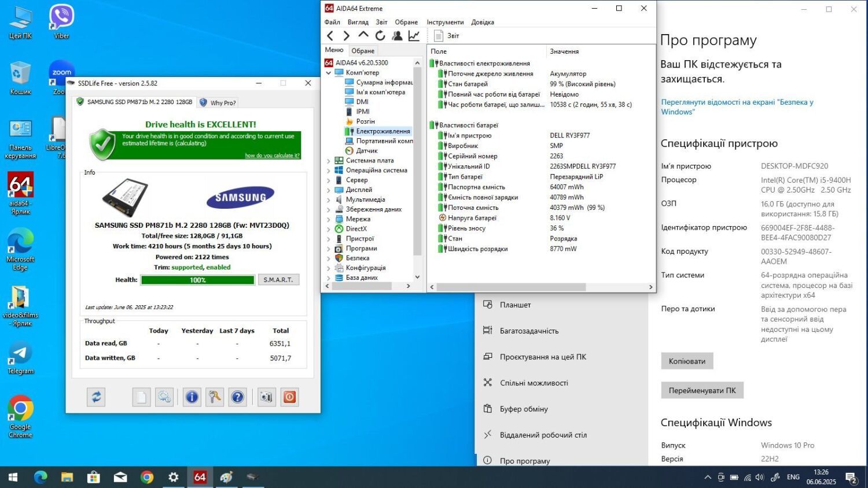The height and width of the screenshot is (488, 868).
Task: Click the camera screenshot icon in SSDLife
Action: [x=266, y=397]
